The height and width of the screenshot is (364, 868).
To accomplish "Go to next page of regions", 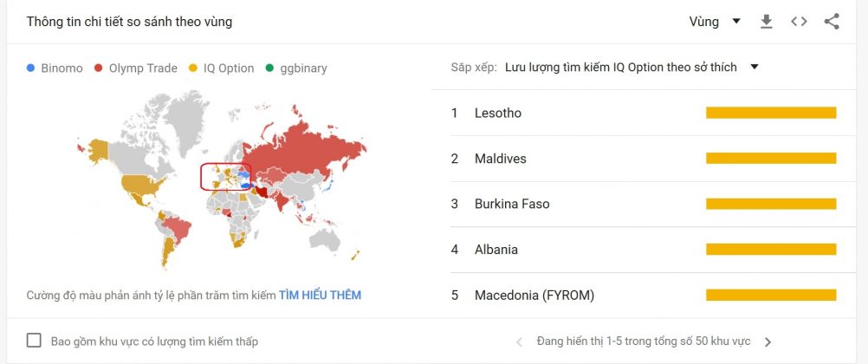I will 768,341.
